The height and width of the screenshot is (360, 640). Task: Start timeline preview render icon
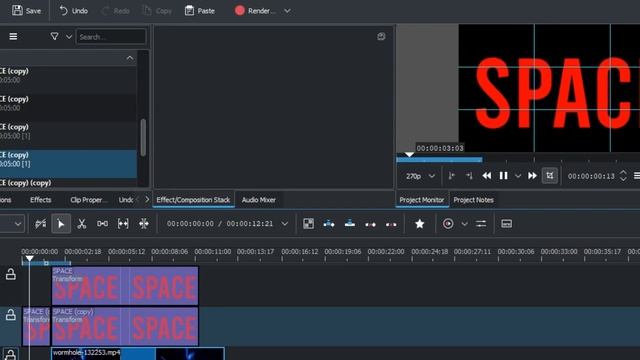(x=448, y=224)
